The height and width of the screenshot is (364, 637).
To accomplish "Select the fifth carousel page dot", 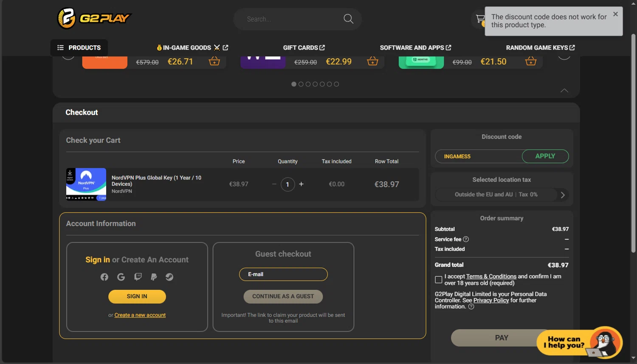I will 322,84.
